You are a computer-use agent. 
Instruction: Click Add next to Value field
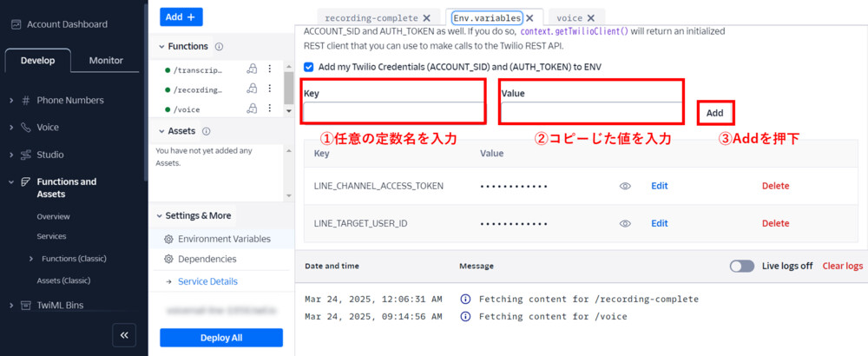tap(715, 113)
